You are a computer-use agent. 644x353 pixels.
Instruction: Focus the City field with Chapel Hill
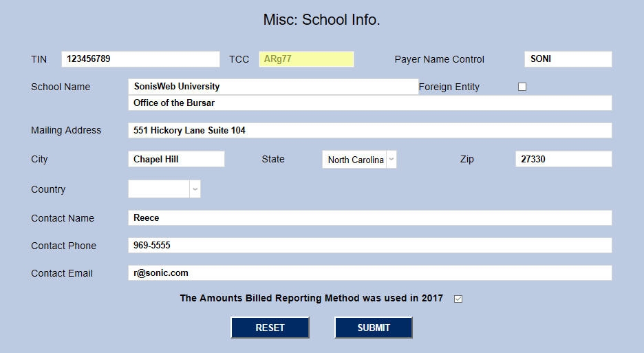[x=176, y=159]
